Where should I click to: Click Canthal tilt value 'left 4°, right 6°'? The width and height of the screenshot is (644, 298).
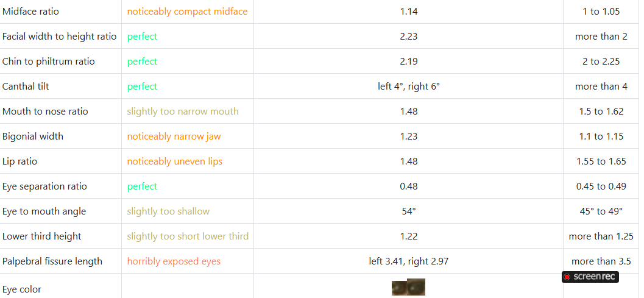click(x=408, y=87)
